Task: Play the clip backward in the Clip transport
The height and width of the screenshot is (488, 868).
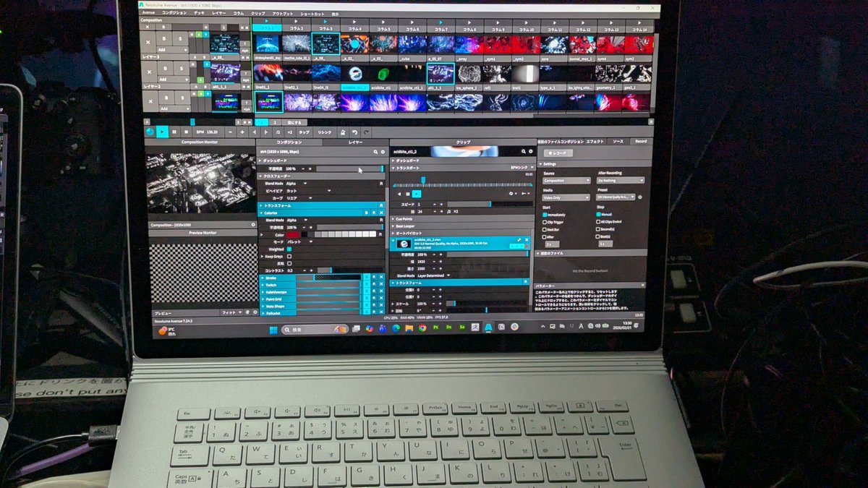Action: click(x=399, y=194)
